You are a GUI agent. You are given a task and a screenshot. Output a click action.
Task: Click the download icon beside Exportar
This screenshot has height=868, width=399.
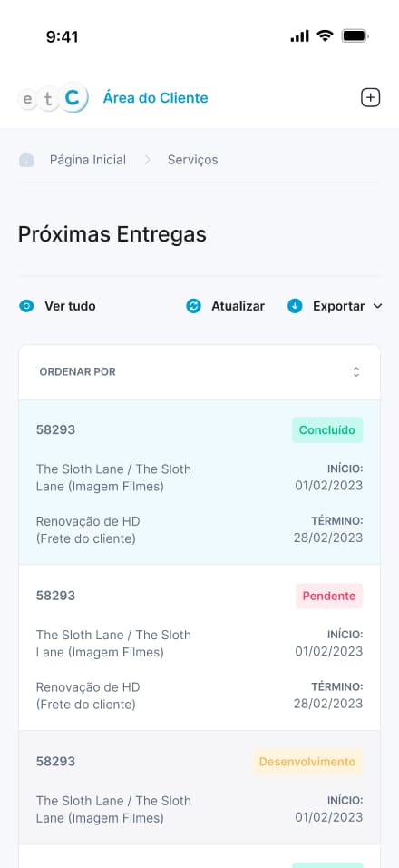tap(295, 306)
